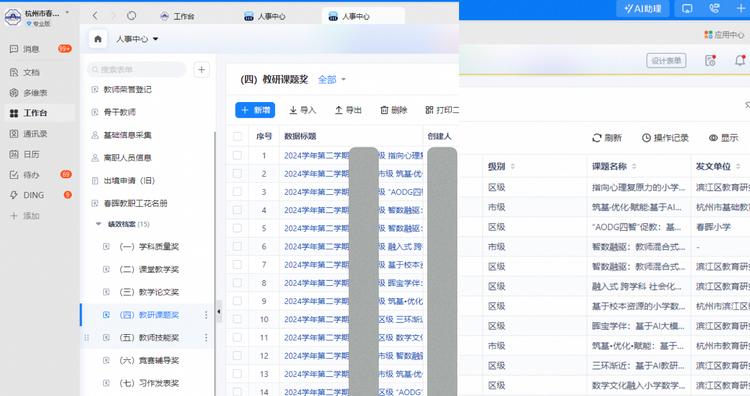This screenshot has width=750, height=396.
Task: Sort by the 课题名称 column
Action: pyautogui.click(x=634, y=166)
